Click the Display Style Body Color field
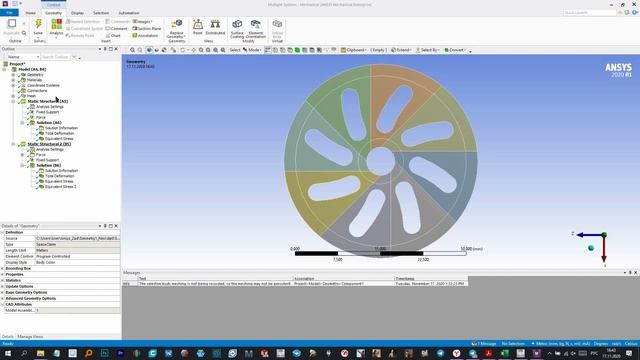 coord(78,262)
